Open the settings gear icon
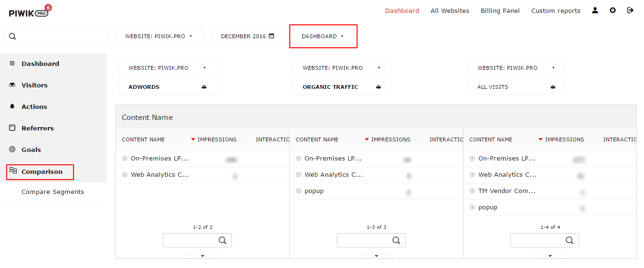Image resolution: width=644 pixels, height=268 pixels. pos(612,10)
